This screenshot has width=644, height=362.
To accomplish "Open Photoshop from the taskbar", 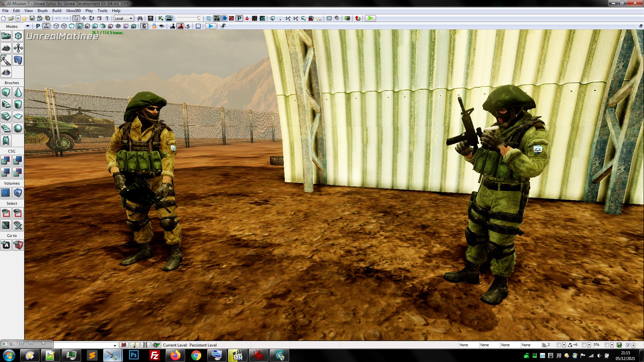I will [133, 355].
